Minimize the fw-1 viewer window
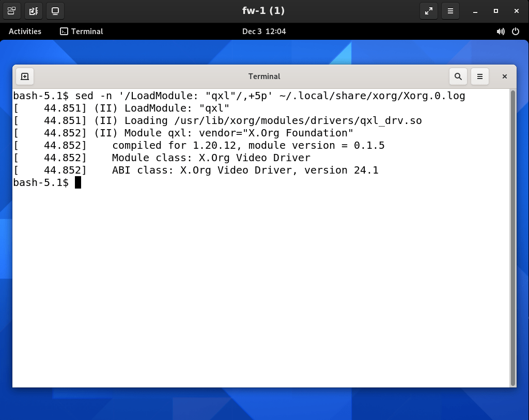Viewport: 529px width, 420px height. 475,11
